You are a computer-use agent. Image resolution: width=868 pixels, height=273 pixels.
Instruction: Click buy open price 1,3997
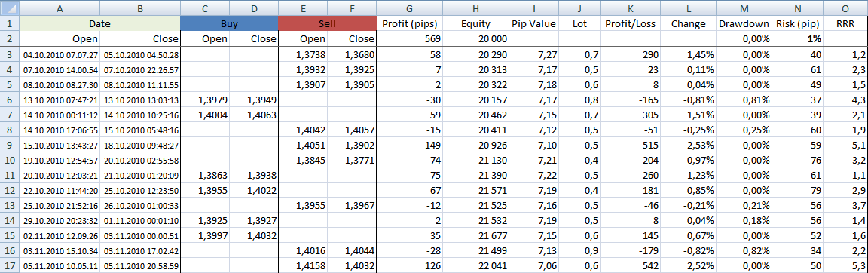[205, 236]
